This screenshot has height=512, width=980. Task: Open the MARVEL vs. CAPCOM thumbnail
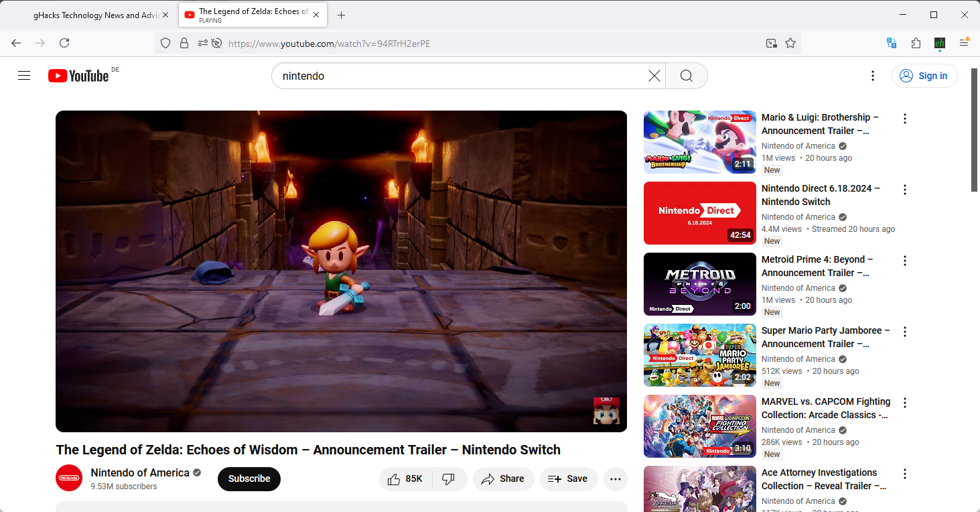(x=700, y=426)
